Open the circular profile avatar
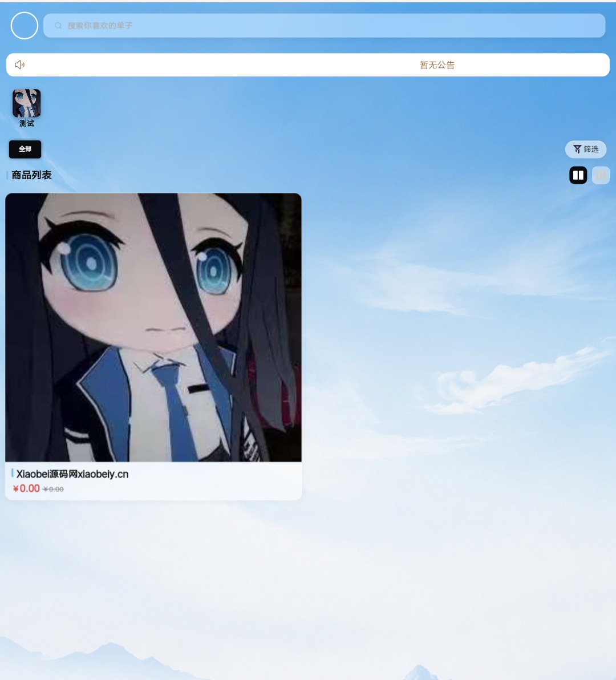This screenshot has height=680, width=616. click(x=25, y=26)
